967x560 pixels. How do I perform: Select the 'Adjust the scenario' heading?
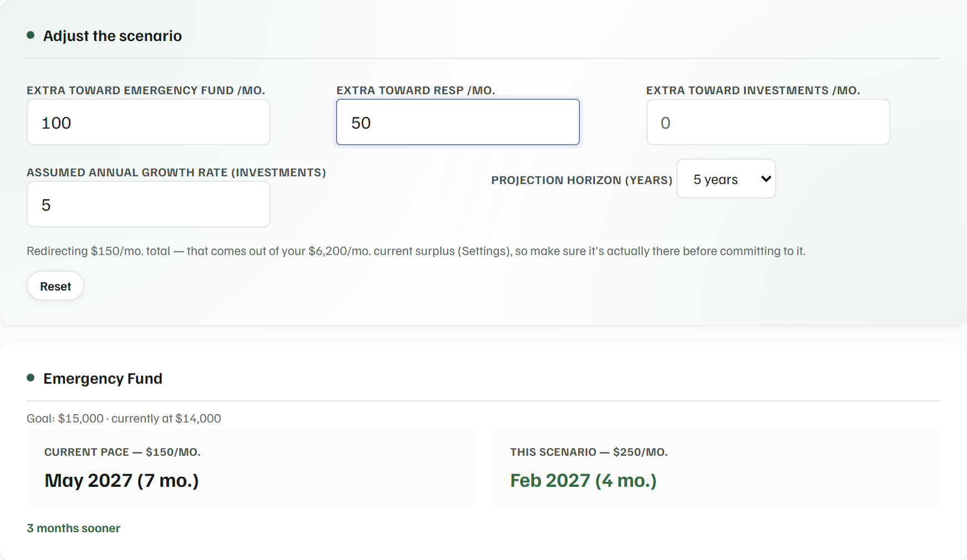tap(113, 36)
